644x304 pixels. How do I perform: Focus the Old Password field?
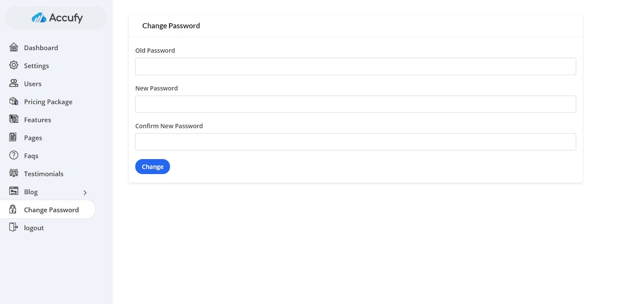pyautogui.click(x=355, y=66)
